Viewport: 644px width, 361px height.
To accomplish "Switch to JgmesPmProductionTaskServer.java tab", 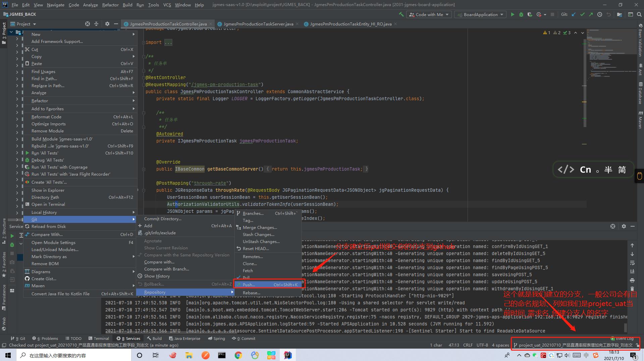I will pos(258,24).
